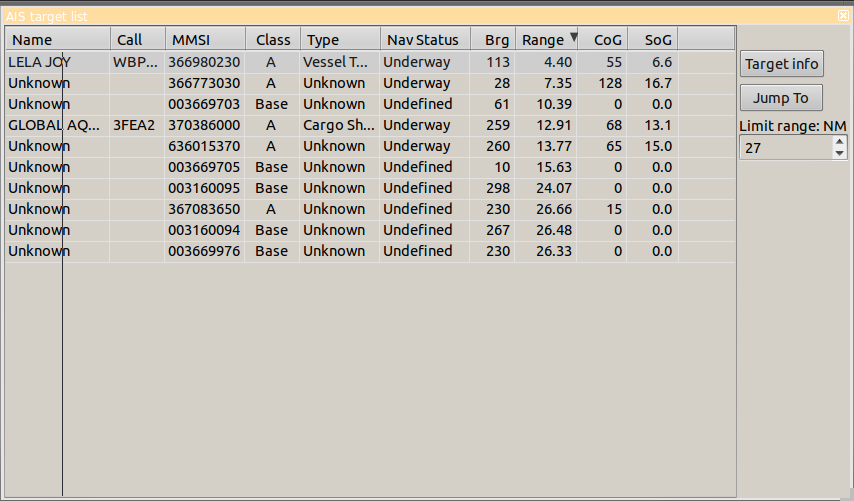Select base station MMSI 003669976

coord(204,251)
